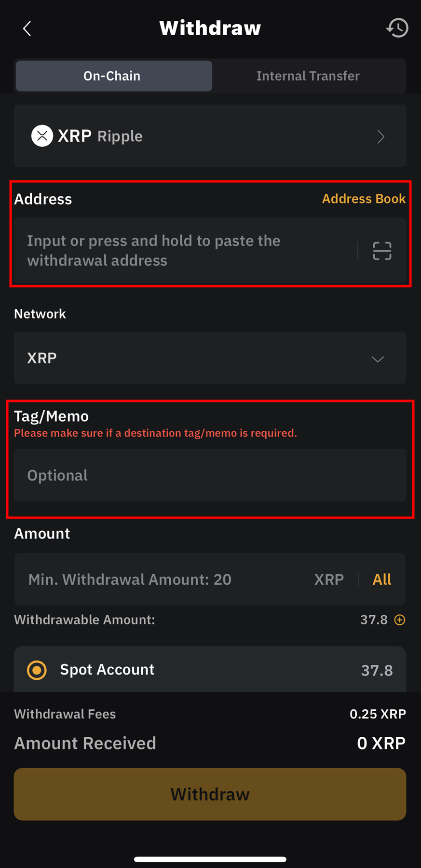Screen dimensions: 421x868
Task: Go back using the left arrow
Action: click(27, 28)
